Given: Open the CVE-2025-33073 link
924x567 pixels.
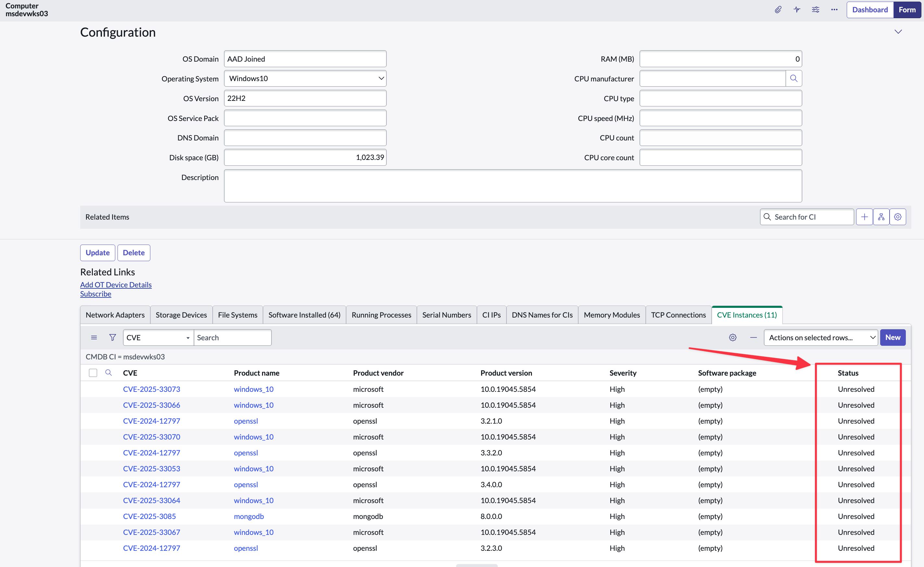Looking at the screenshot, I should click(152, 389).
